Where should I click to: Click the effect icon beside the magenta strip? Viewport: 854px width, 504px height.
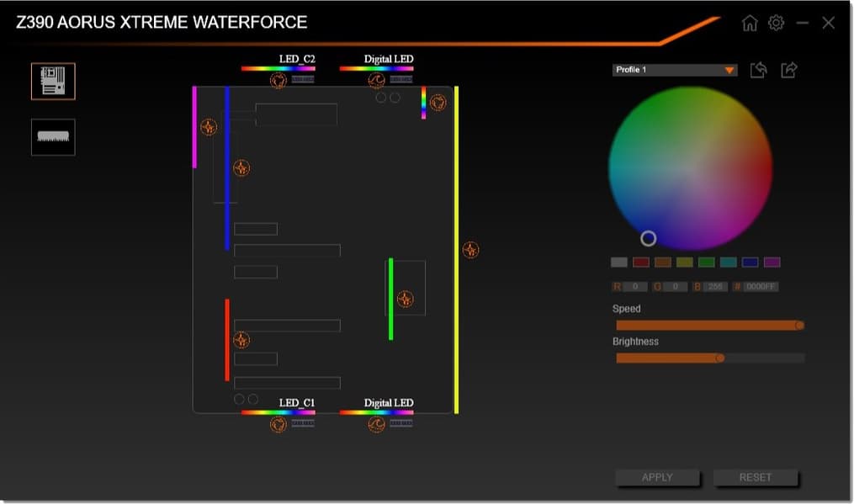[209, 127]
